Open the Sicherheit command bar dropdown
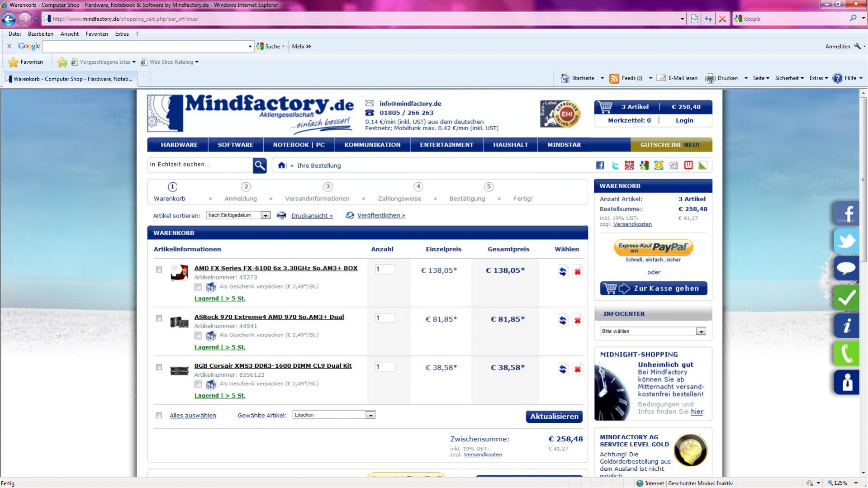 point(789,78)
